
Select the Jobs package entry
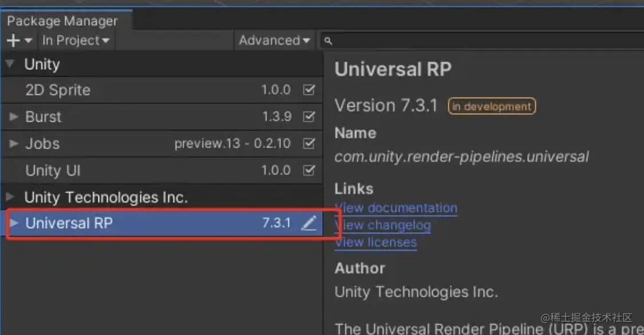click(43, 143)
